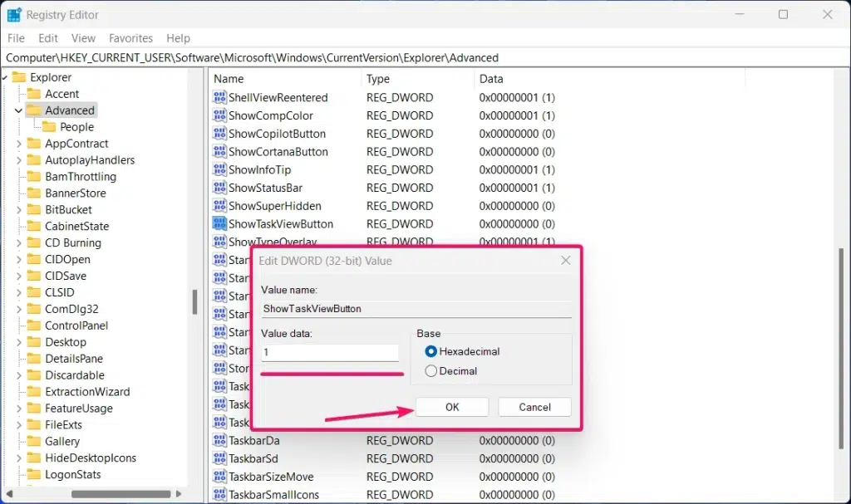Expand the AppContract key
Screen dimensions: 851x504
pyautogui.click(x=18, y=144)
